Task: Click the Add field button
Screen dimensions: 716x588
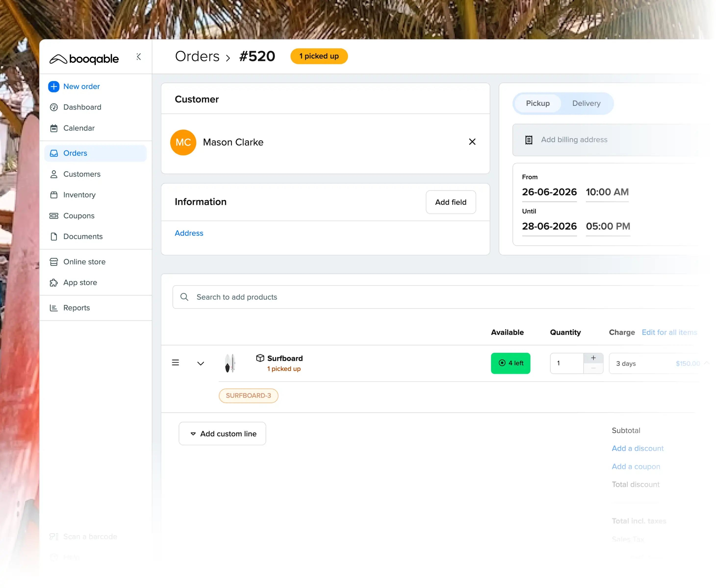Action: [450, 202]
